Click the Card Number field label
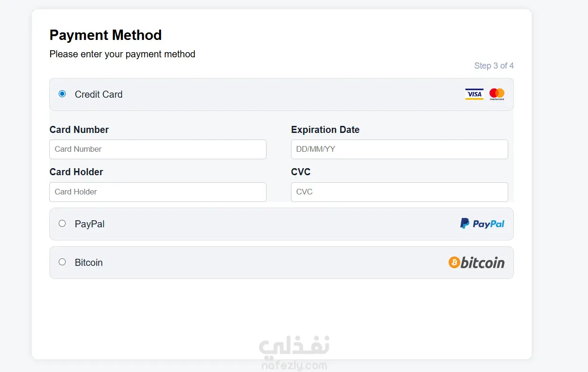The image size is (588, 372). click(x=79, y=130)
